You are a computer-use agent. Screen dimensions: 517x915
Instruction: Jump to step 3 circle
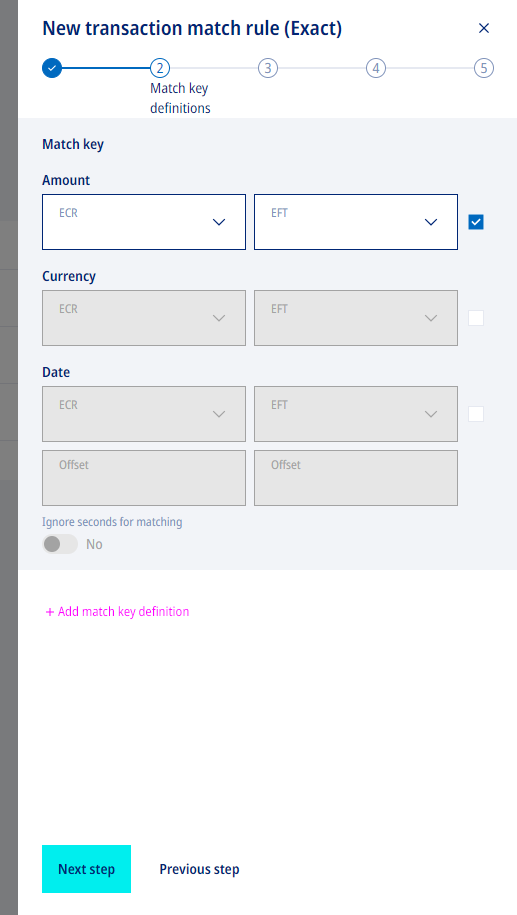pos(268,68)
